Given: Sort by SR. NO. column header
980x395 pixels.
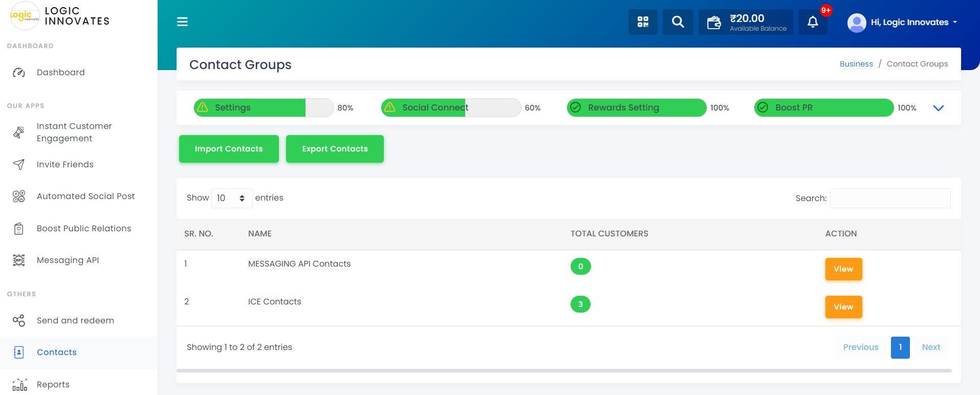Looking at the screenshot, I should pos(199,234).
